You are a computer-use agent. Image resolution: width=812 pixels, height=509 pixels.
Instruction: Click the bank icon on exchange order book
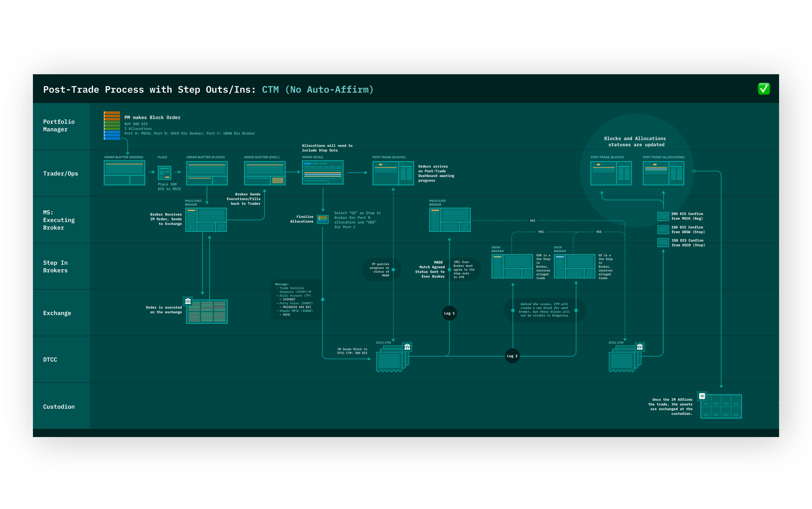tap(188, 301)
